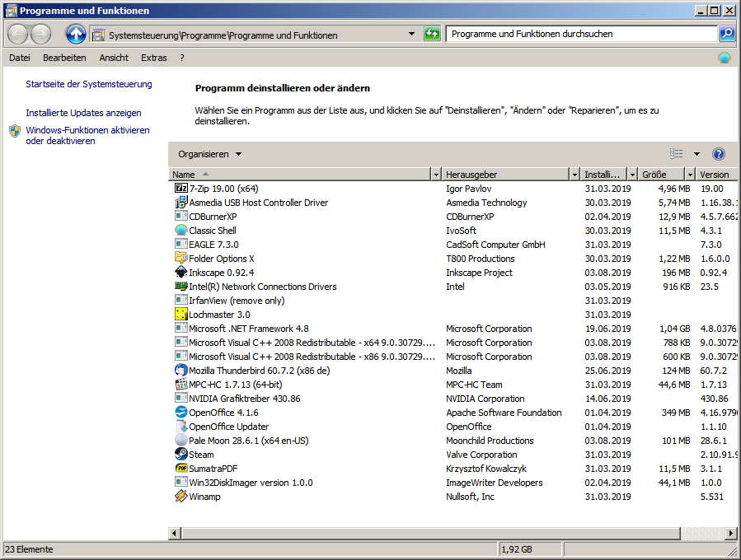Click the Steam program icon
Screen dimensions: 741x560
pos(181,455)
